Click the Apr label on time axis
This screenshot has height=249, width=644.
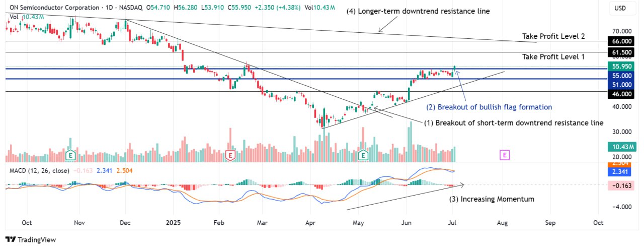coord(310,222)
